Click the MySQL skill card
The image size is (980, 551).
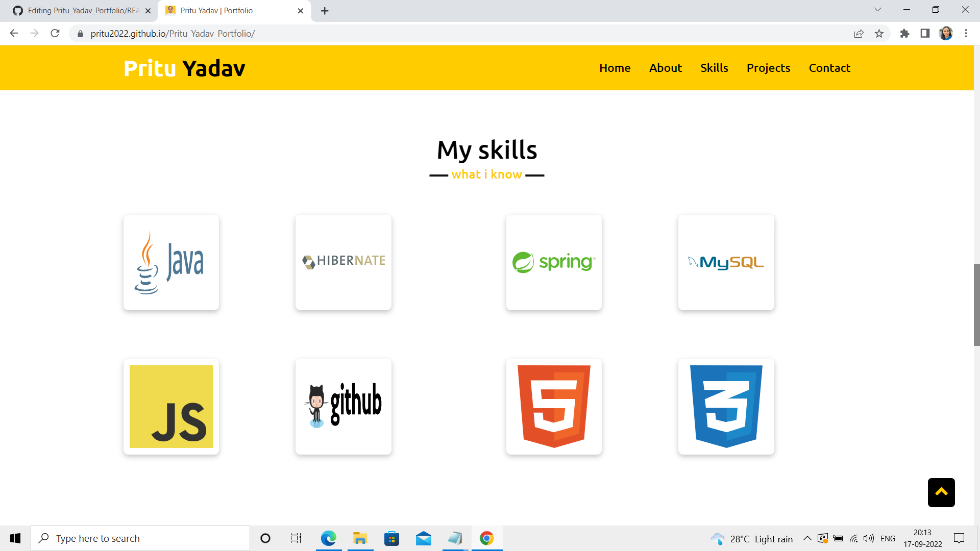(726, 262)
